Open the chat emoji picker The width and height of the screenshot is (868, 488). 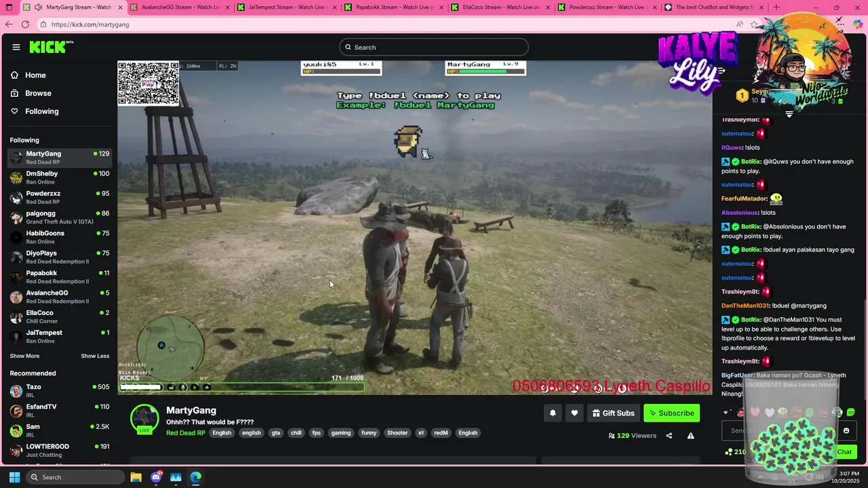pos(846,430)
